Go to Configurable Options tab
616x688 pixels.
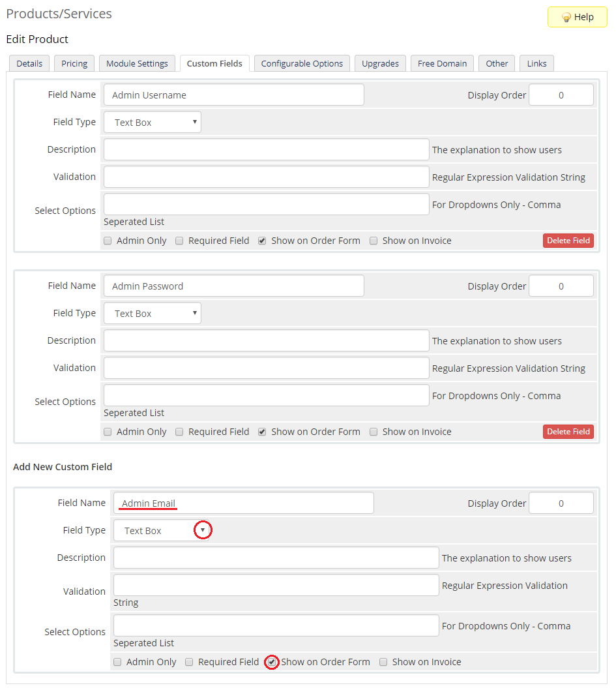click(x=302, y=64)
